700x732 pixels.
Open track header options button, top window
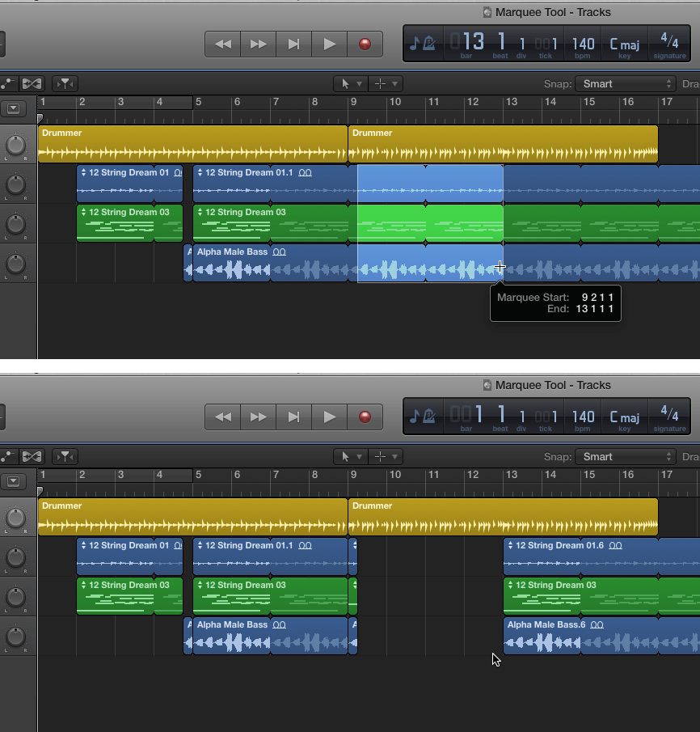point(14,108)
